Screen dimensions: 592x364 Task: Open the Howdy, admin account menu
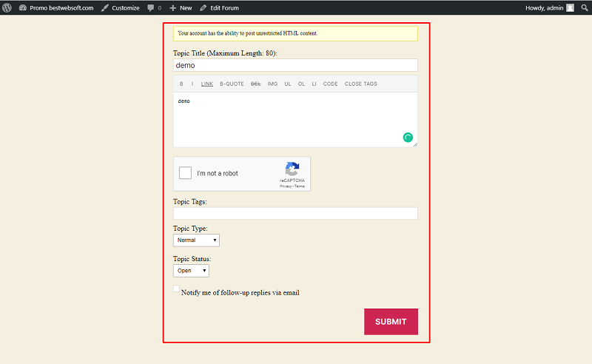tap(544, 8)
